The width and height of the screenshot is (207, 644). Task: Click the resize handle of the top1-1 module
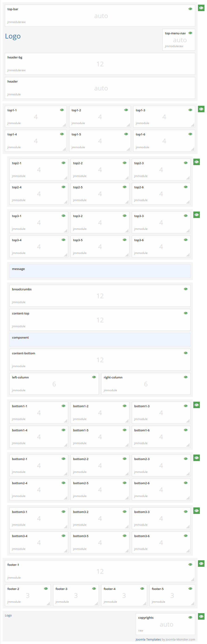click(x=64, y=125)
